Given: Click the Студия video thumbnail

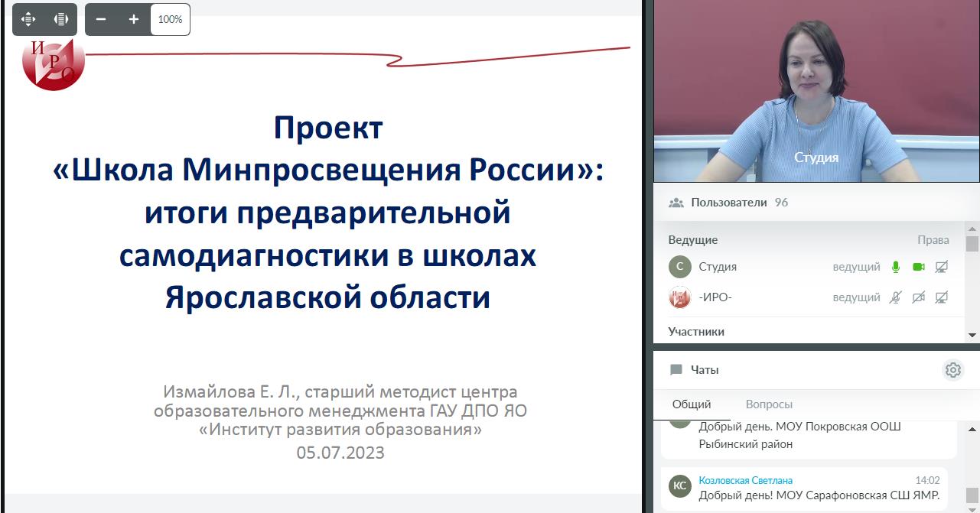Looking at the screenshot, I should pos(816,91).
